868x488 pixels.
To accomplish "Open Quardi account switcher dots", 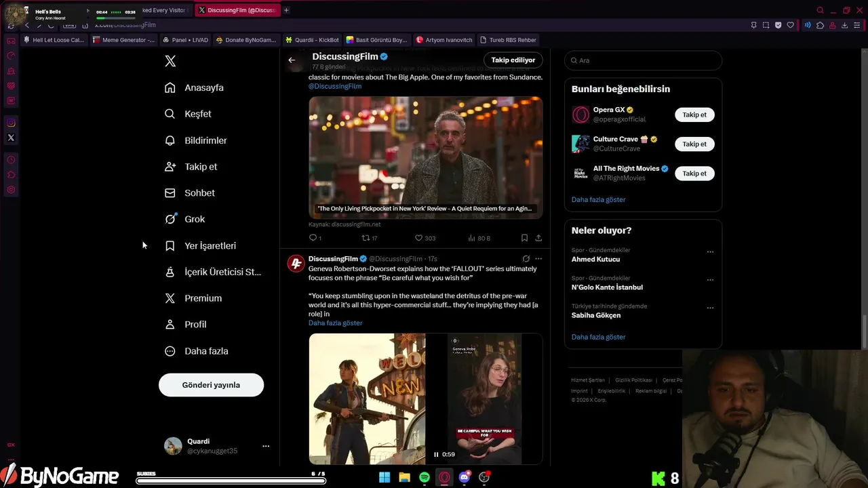I will point(266,446).
